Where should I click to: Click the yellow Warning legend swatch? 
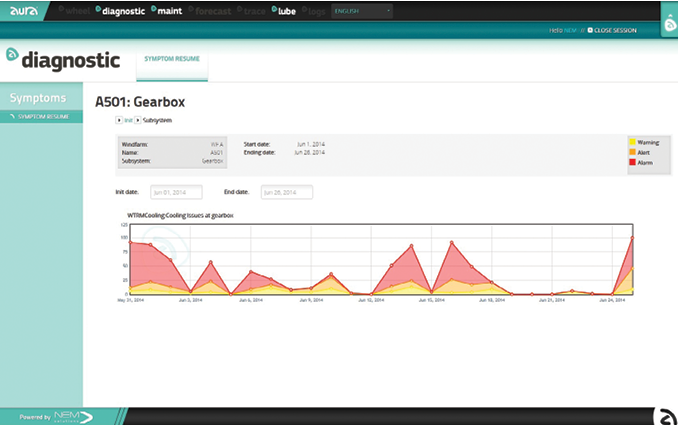point(632,142)
